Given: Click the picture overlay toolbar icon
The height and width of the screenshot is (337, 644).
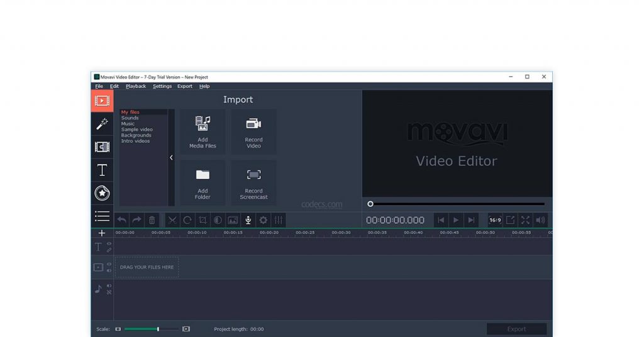Looking at the screenshot, I should click(x=233, y=220).
